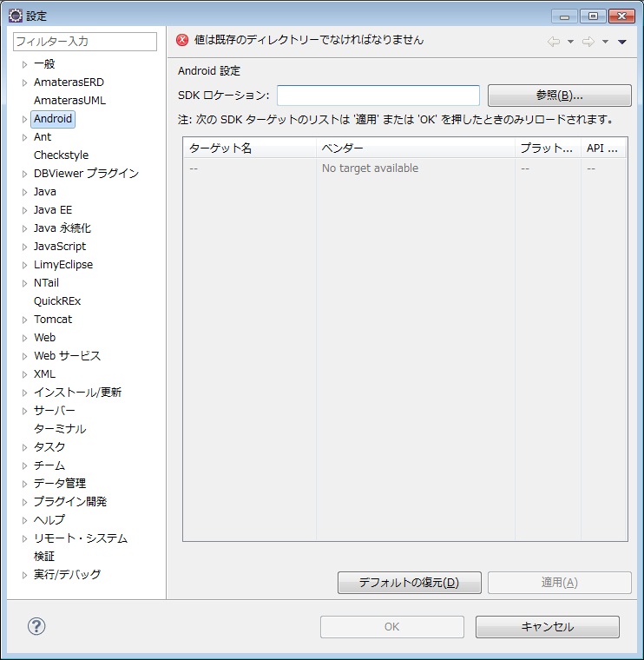The height and width of the screenshot is (660, 644).
Task: Expand the Android tree node
Action: 24,119
